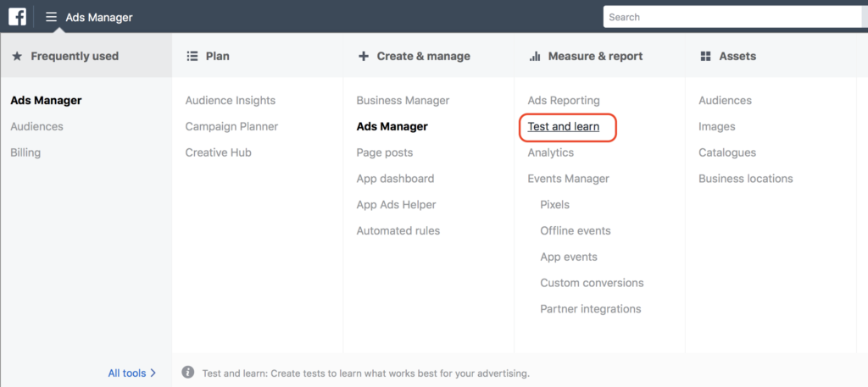Toggle the hamburger menu icon
868x387 pixels.
[x=52, y=17]
